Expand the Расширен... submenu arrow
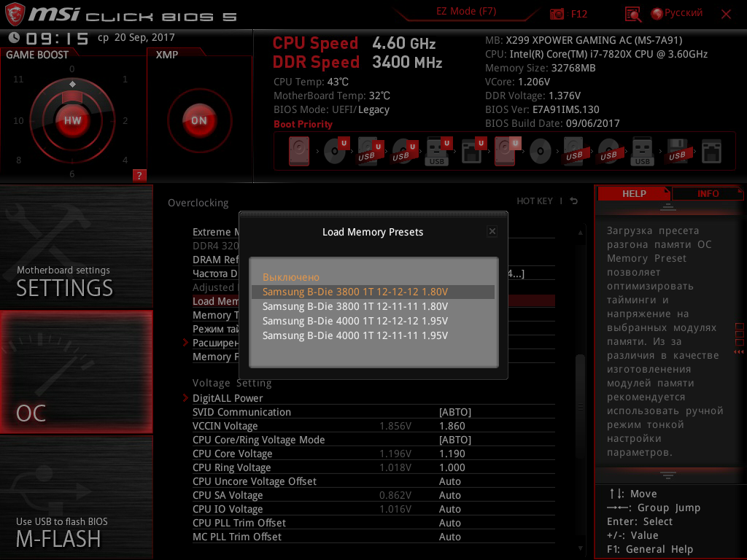This screenshot has width=747, height=560. (x=186, y=343)
